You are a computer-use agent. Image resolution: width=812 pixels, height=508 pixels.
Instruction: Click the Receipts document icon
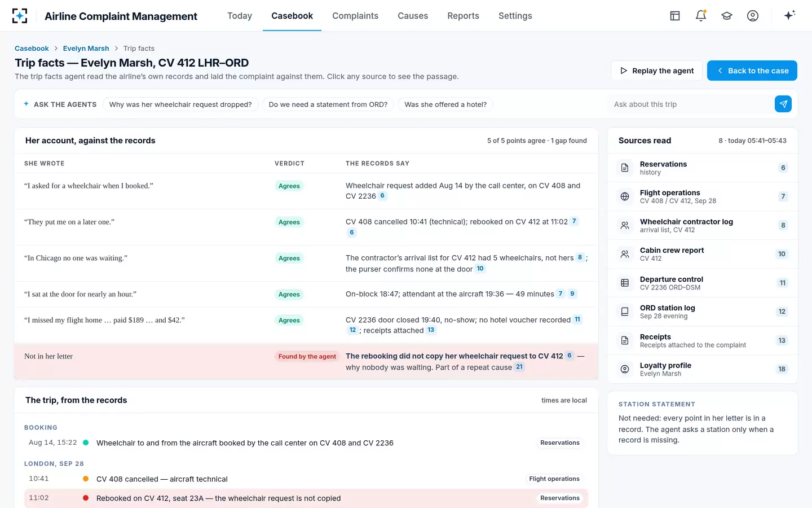625,340
